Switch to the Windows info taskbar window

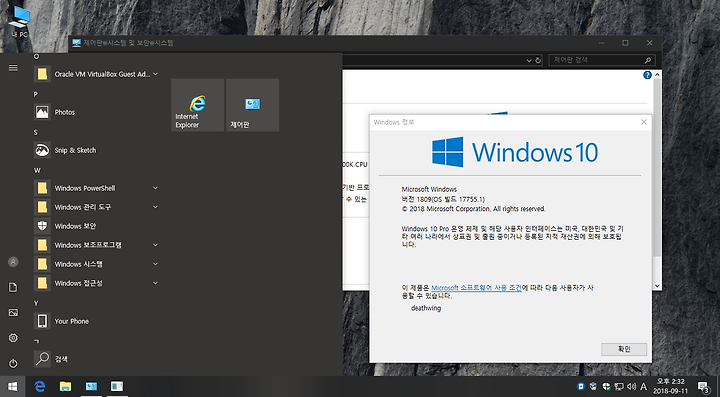[x=117, y=386]
